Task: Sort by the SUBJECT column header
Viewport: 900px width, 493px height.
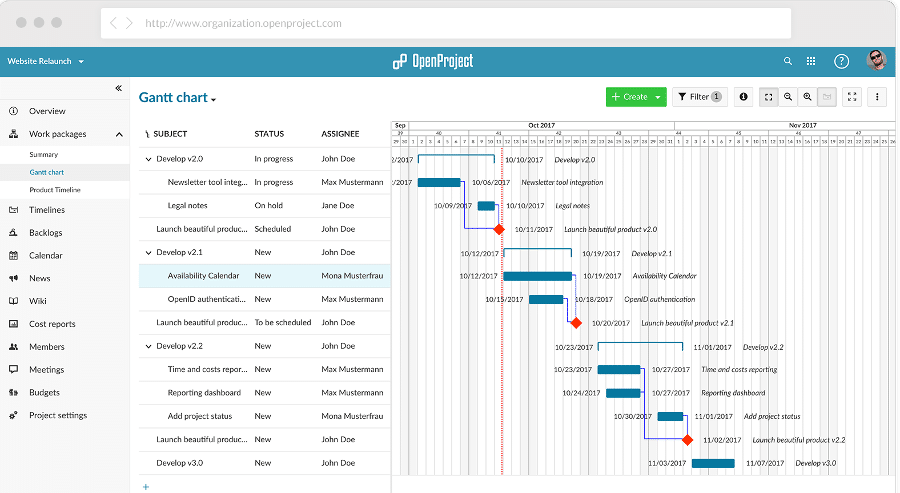Action: (x=170, y=134)
